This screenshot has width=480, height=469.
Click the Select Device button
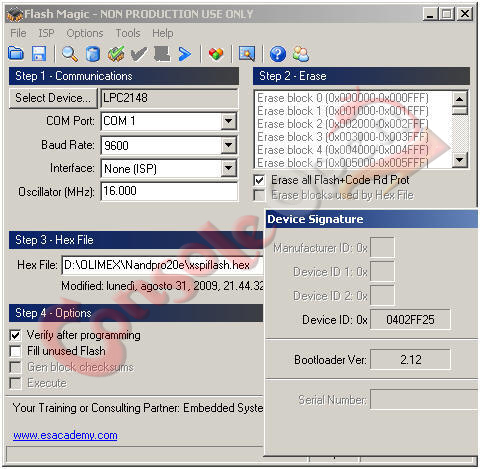[x=53, y=98]
